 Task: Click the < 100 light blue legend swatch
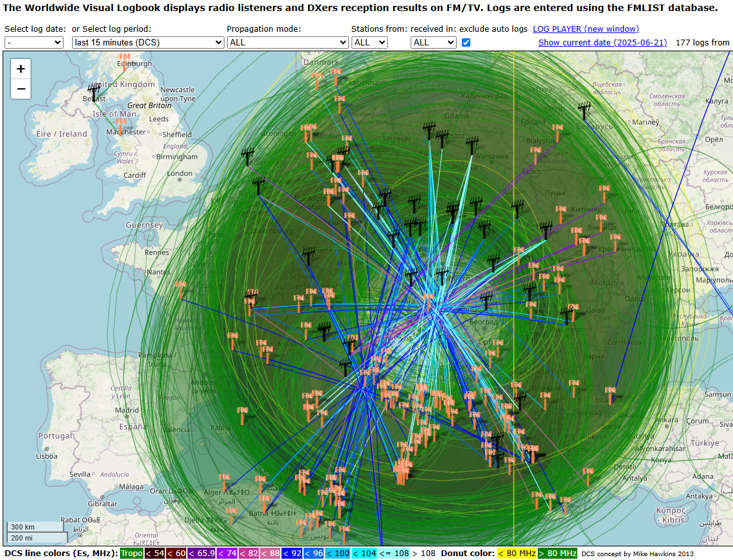[x=337, y=554]
